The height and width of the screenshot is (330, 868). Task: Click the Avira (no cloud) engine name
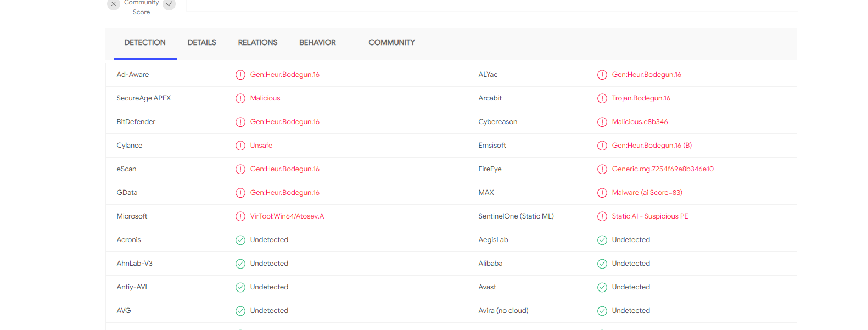[503, 311]
